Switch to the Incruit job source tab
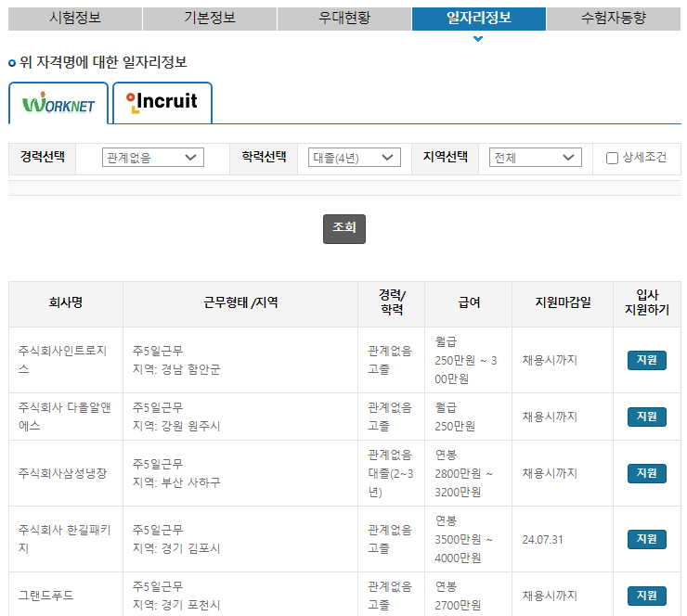 [162, 102]
